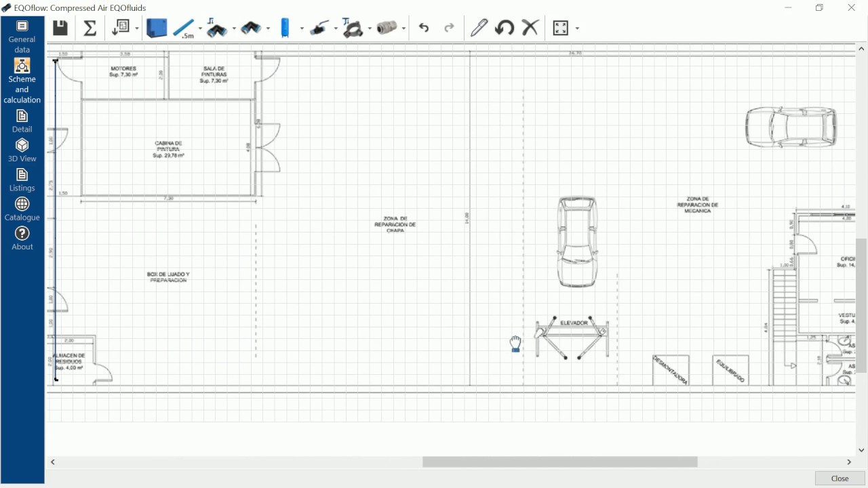Select the elbow fitting tool
868x488 pixels.
pos(251,28)
